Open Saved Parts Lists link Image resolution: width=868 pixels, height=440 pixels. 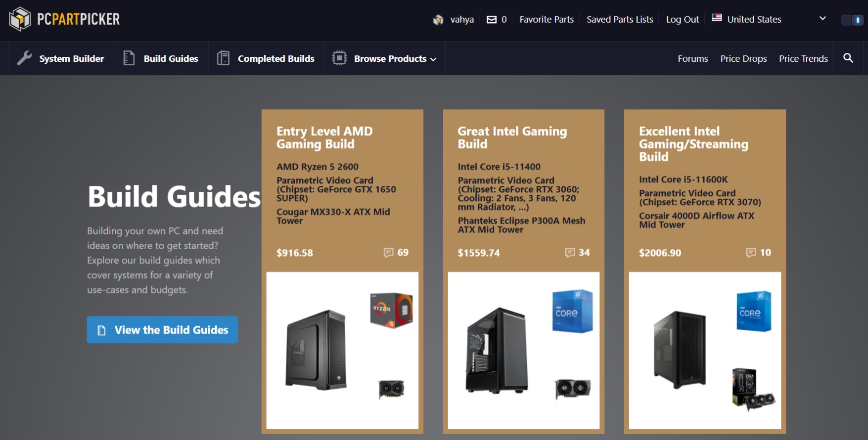620,20
